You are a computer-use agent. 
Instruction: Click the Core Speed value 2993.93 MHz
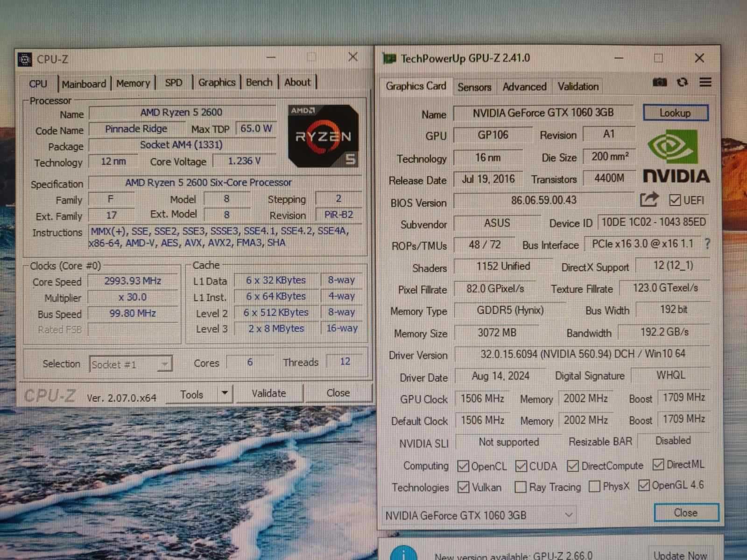click(x=133, y=281)
